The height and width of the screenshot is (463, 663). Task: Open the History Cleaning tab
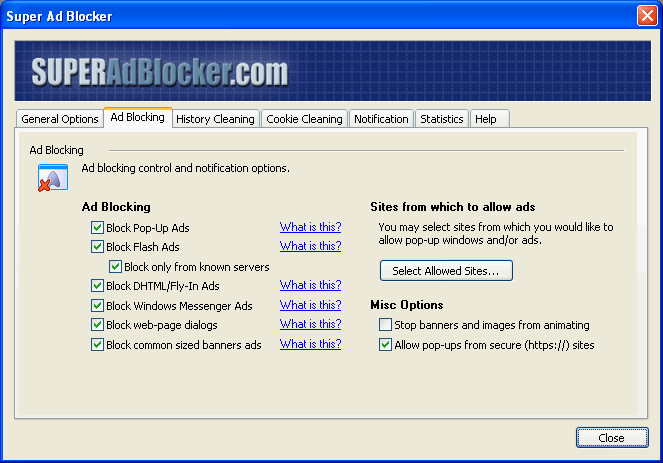click(215, 119)
